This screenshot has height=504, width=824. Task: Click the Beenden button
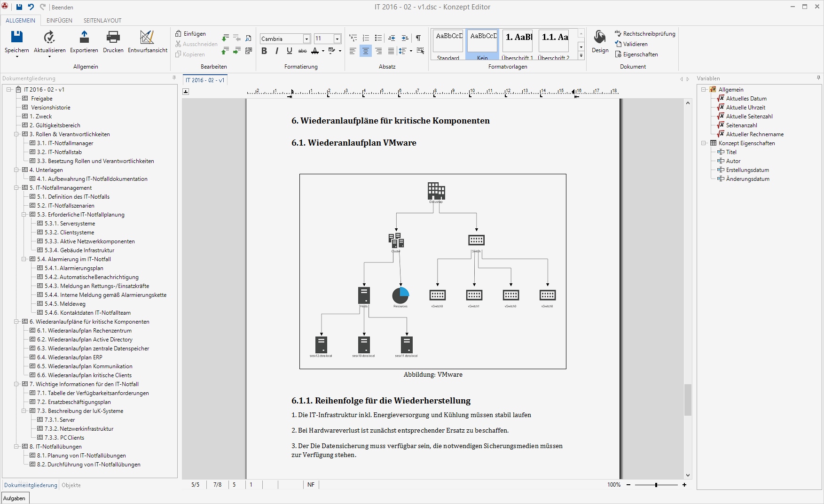pyautogui.click(x=63, y=7)
